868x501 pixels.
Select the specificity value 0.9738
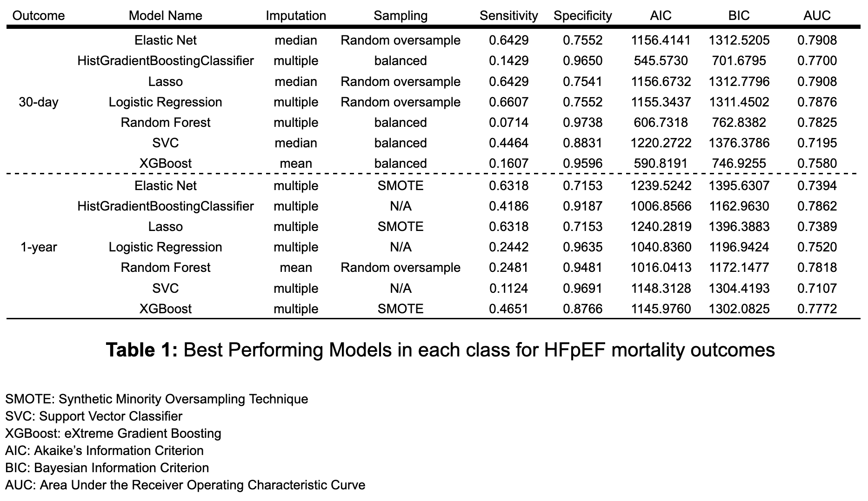[x=582, y=123]
